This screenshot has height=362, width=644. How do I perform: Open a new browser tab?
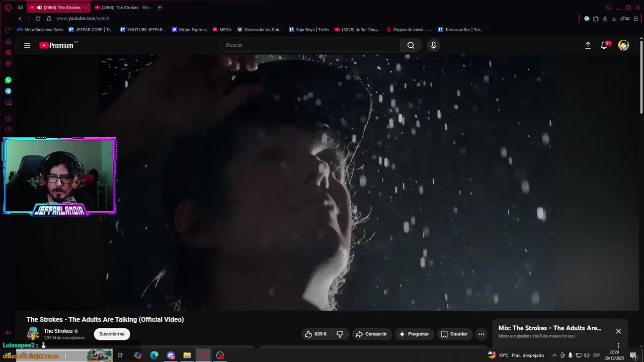coord(159,8)
